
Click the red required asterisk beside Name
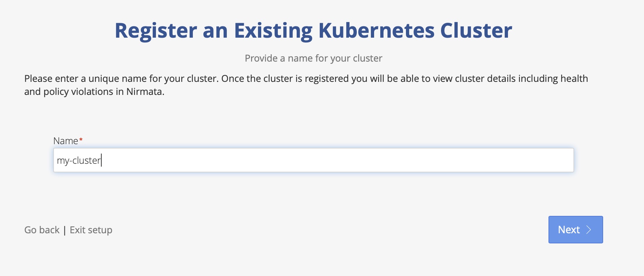click(81, 139)
